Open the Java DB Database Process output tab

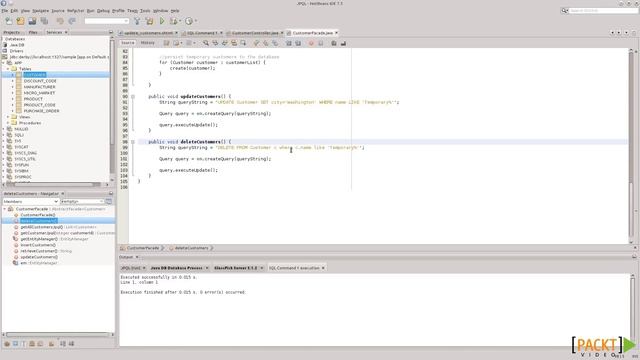coord(177,268)
